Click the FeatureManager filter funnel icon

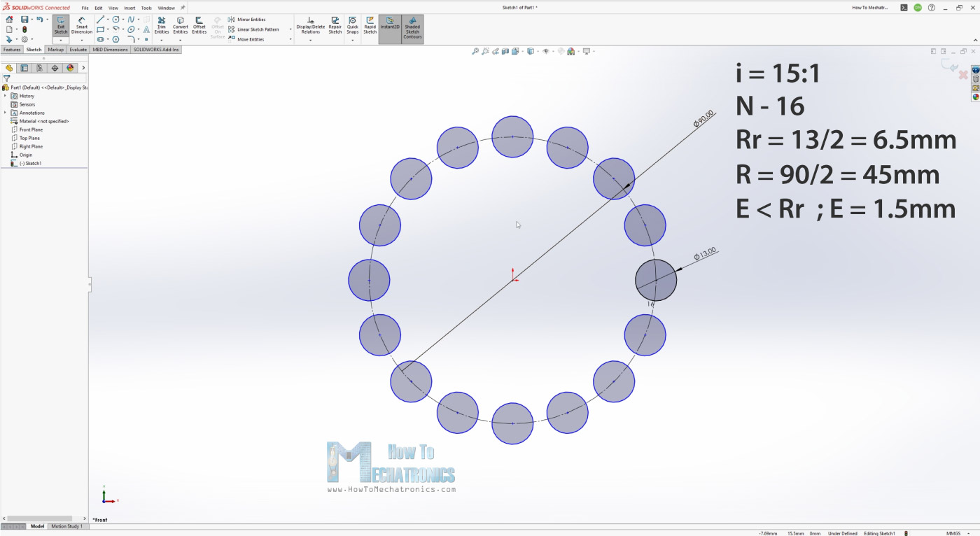click(7, 78)
